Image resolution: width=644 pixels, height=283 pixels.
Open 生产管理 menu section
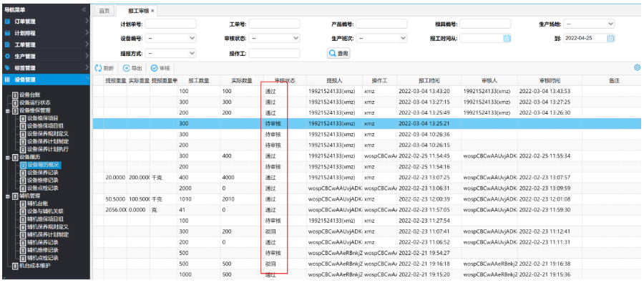tap(45, 56)
